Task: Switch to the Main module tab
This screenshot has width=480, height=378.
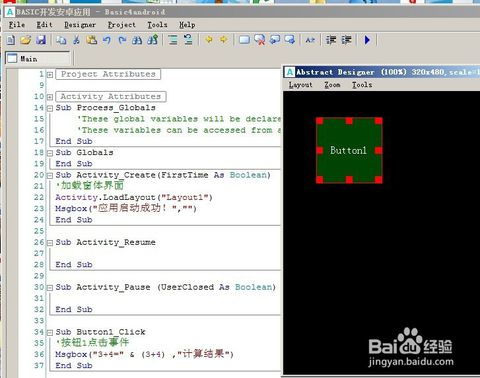Action: pyautogui.click(x=38, y=59)
